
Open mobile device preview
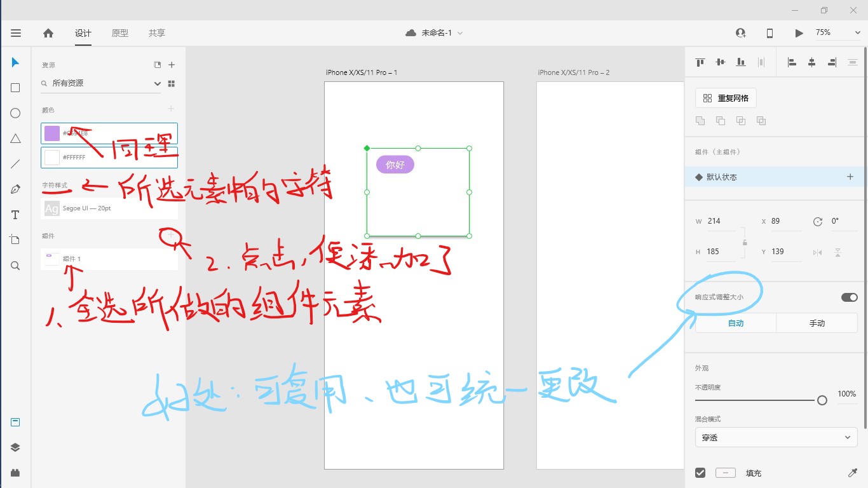pyautogui.click(x=770, y=33)
